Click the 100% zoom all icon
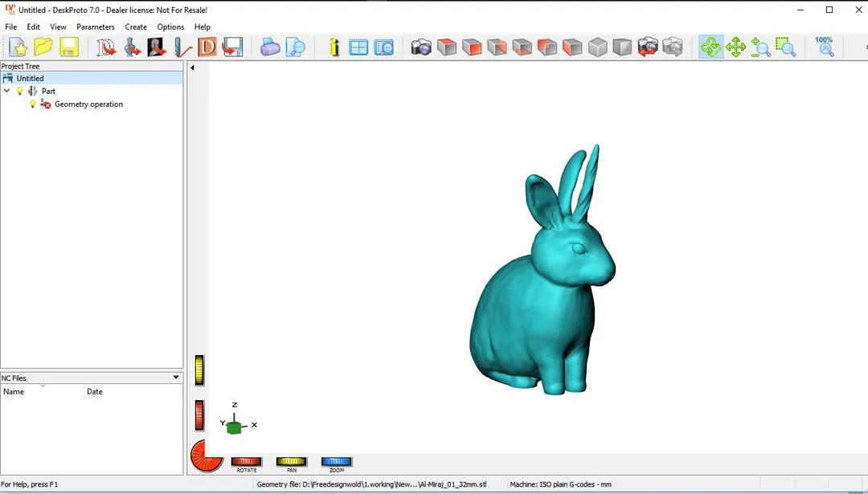 [825, 47]
